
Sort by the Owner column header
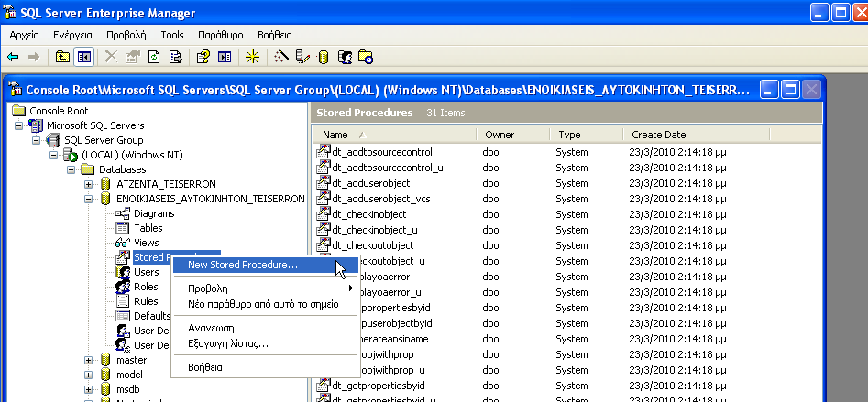[x=513, y=135]
